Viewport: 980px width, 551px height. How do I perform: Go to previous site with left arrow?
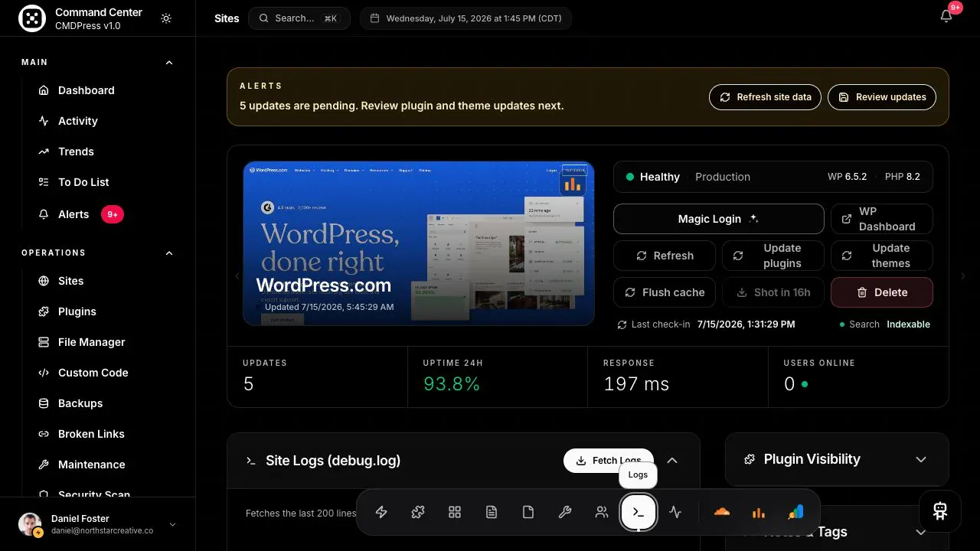point(237,276)
